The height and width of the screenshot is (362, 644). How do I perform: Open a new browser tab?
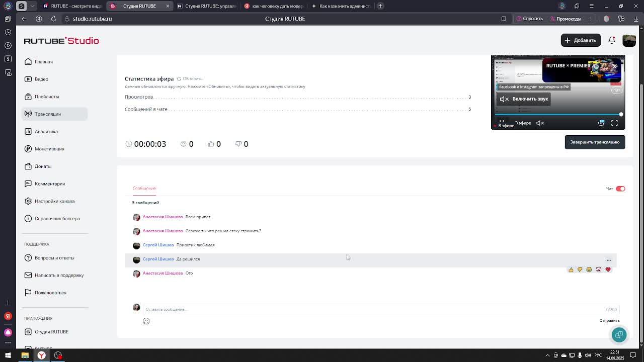click(380, 6)
